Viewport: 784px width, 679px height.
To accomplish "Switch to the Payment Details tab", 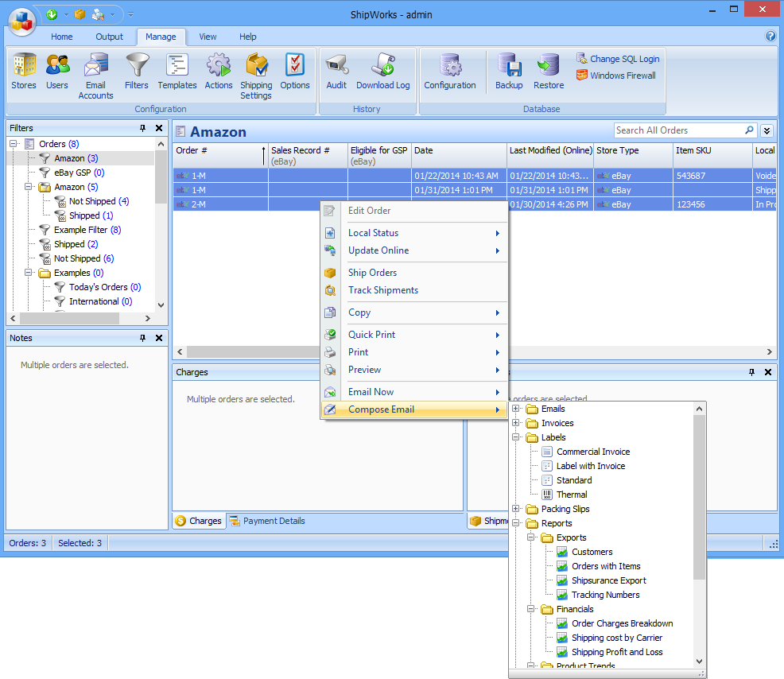I will tap(267, 521).
